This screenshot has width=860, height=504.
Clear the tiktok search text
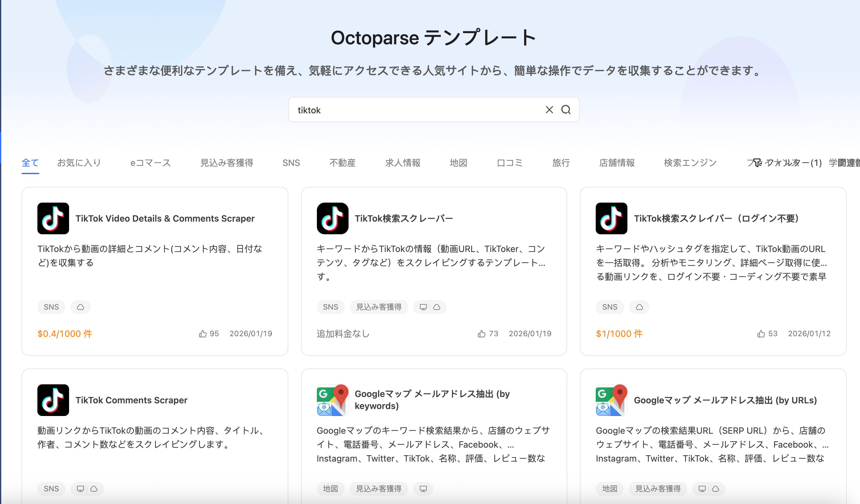click(549, 110)
